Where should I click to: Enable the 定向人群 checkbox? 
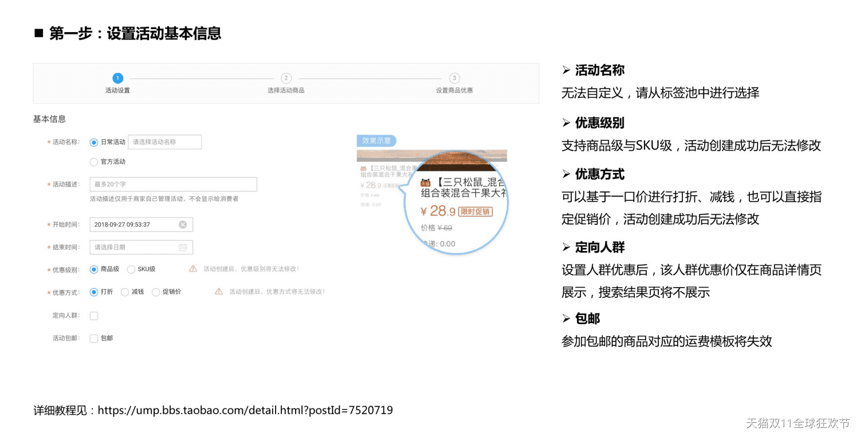[x=94, y=316]
